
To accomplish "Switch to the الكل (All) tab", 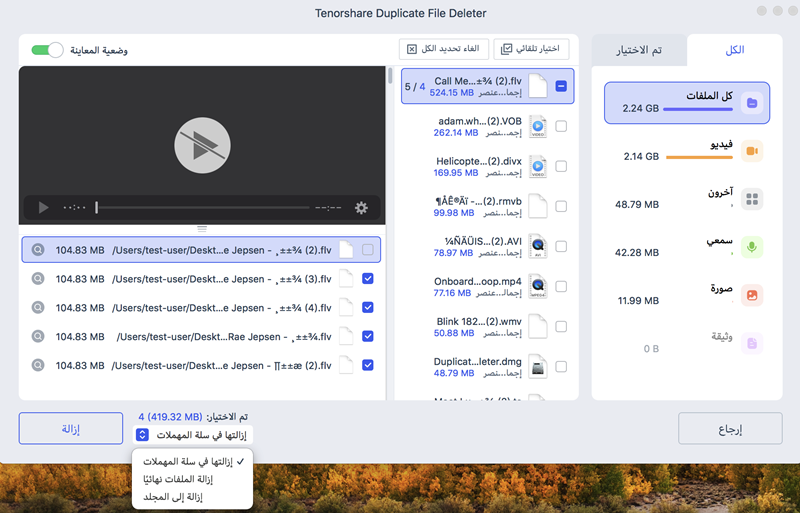I will [735, 50].
